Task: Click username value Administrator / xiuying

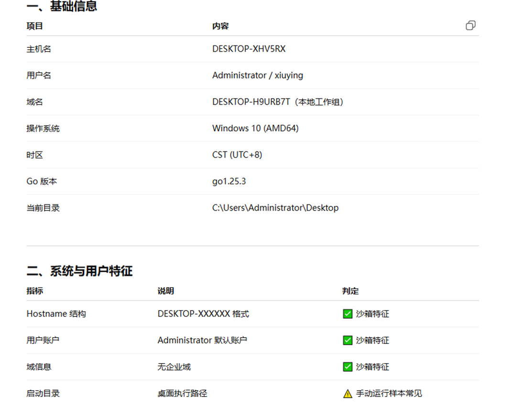Action: 258,75
